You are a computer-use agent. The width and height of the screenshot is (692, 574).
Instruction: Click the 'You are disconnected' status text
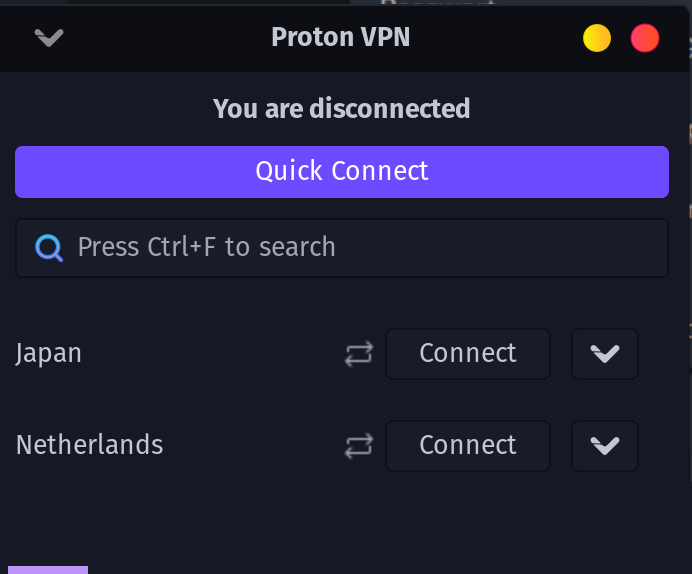point(341,108)
